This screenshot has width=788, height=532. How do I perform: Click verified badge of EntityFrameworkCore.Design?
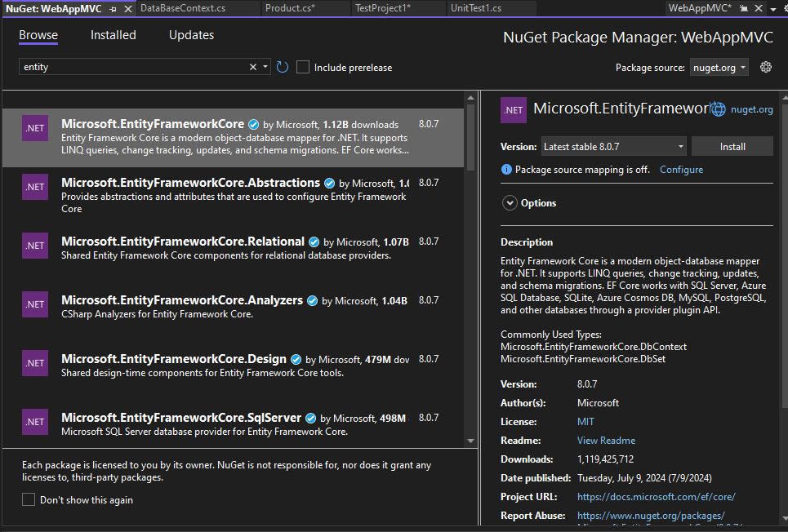click(x=296, y=360)
